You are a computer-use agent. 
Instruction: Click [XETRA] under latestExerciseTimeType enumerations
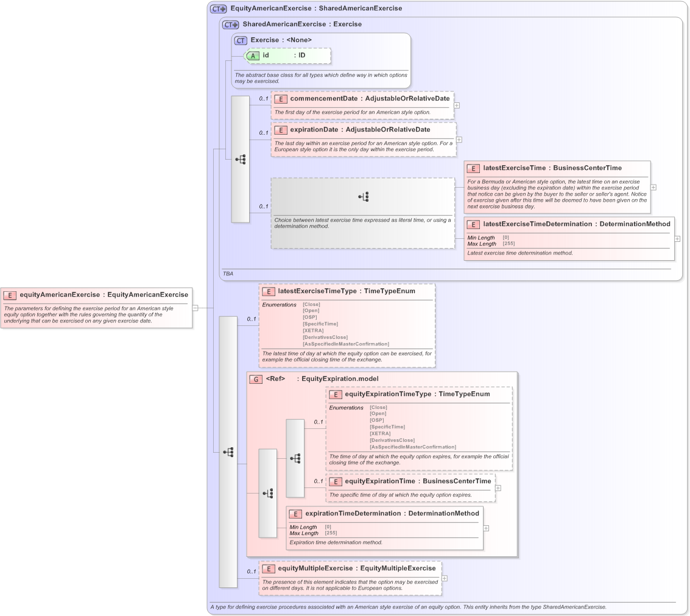click(313, 331)
